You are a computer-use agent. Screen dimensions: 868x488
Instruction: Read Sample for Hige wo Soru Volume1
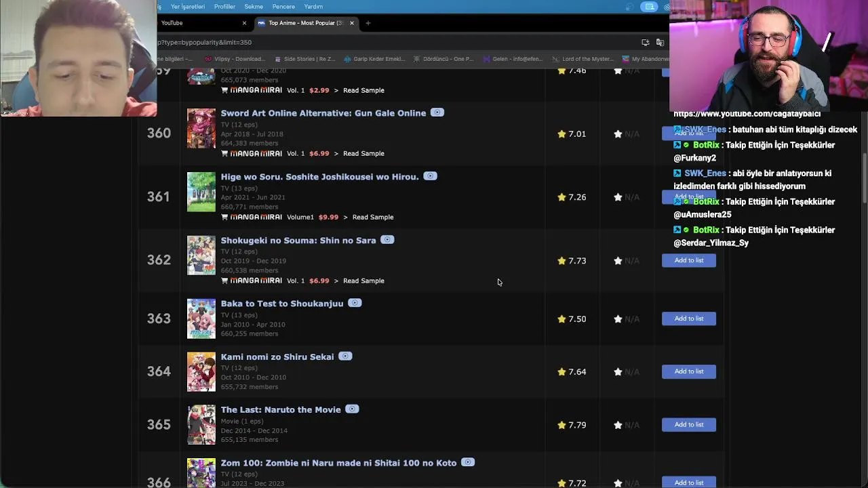[373, 217]
